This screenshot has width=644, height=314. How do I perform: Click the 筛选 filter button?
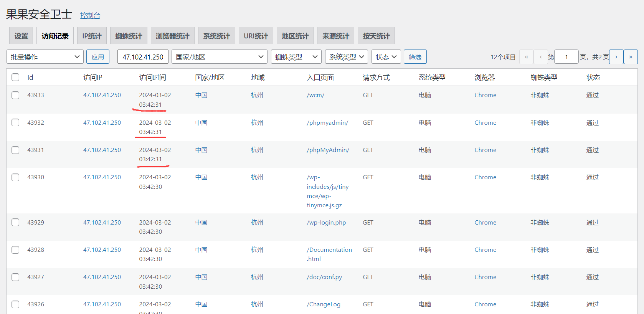click(415, 57)
